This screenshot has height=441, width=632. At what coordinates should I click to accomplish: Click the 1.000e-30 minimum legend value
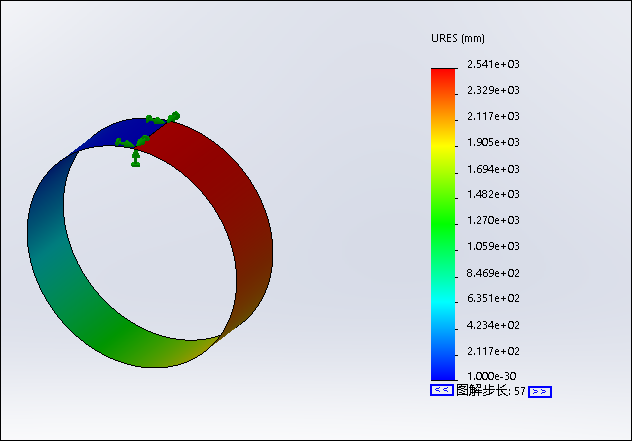[x=491, y=376]
